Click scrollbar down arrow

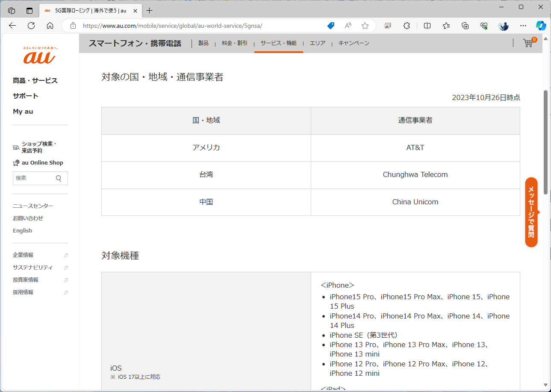tap(545, 385)
